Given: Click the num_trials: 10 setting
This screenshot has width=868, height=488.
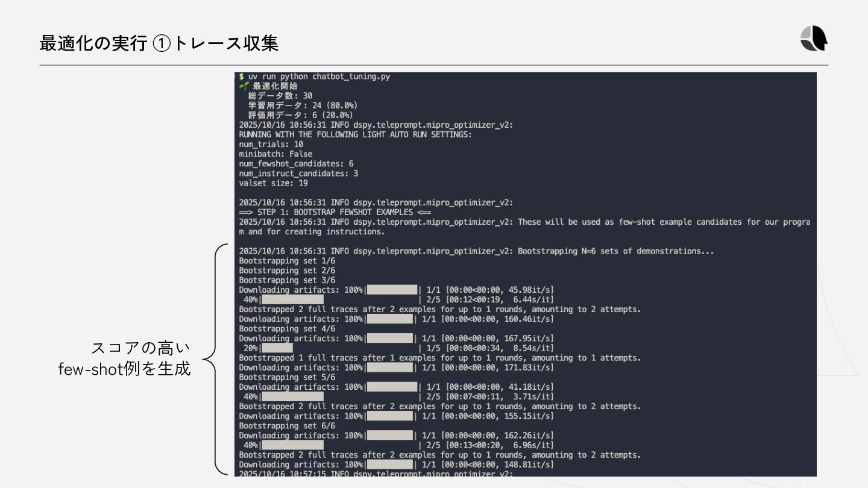Looking at the screenshot, I should [271, 144].
